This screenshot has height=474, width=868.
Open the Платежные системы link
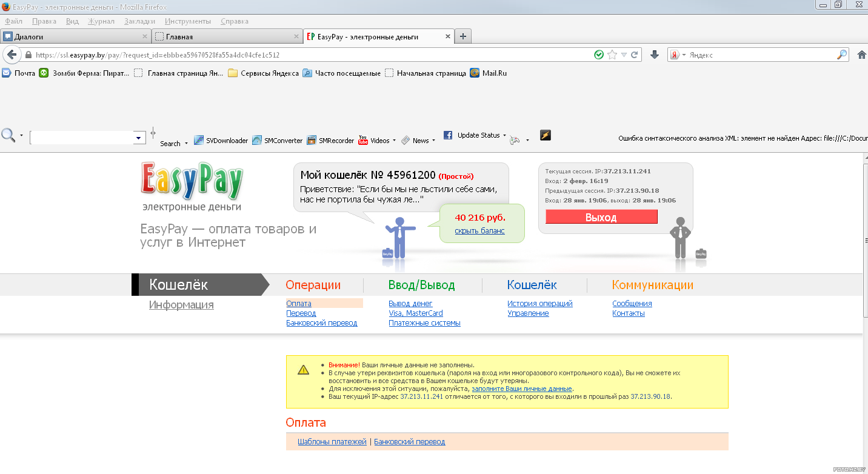click(x=424, y=323)
